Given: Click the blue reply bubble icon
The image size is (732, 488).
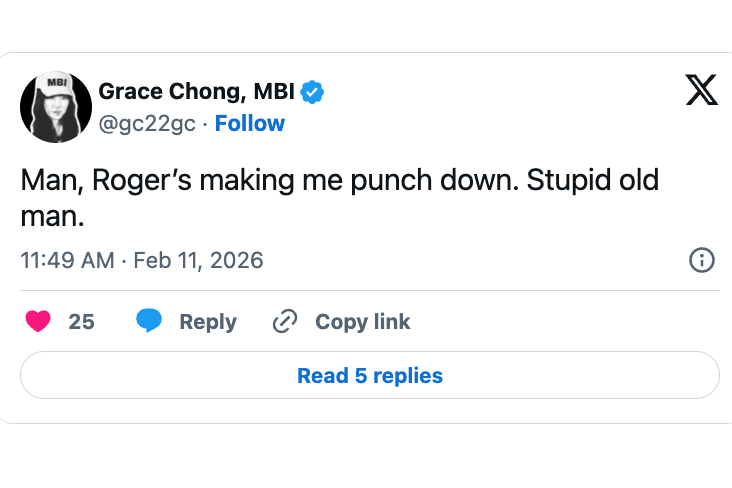Looking at the screenshot, I should (x=149, y=321).
